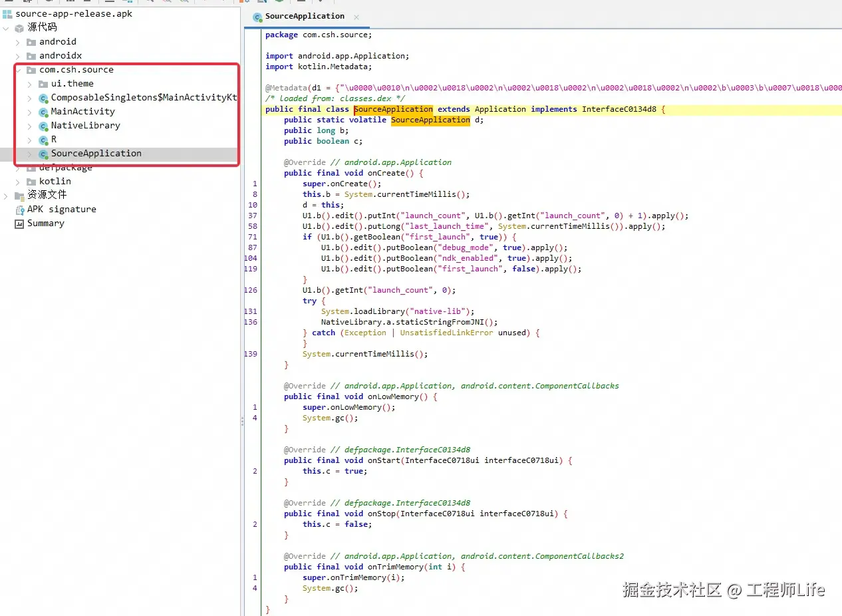Switch to the SourceApplication editor tab
This screenshot has height=616, width=842.
(x=305, y=17)
